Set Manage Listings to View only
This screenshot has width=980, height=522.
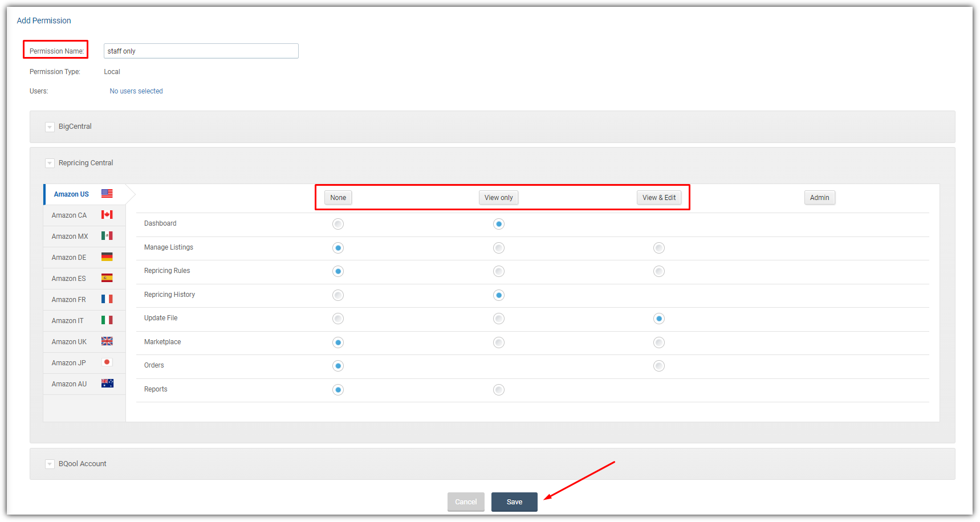(499, 248)
